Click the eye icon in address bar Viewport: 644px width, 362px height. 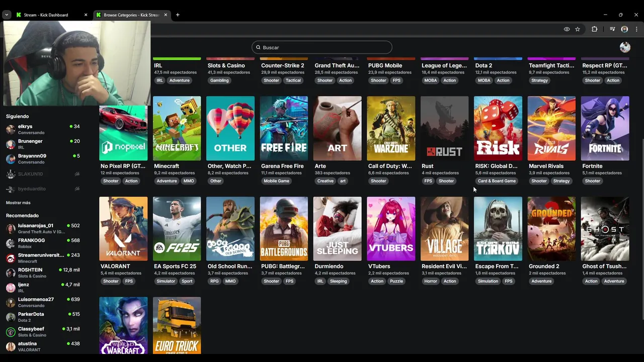(x=567, y=29)
